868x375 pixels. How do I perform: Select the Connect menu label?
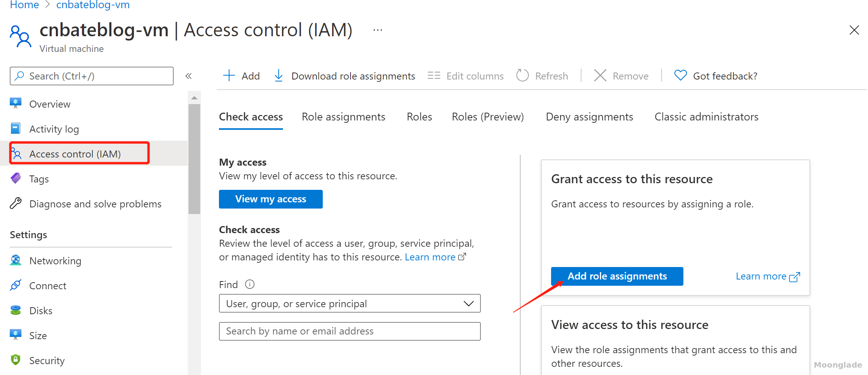click(48, 286)
